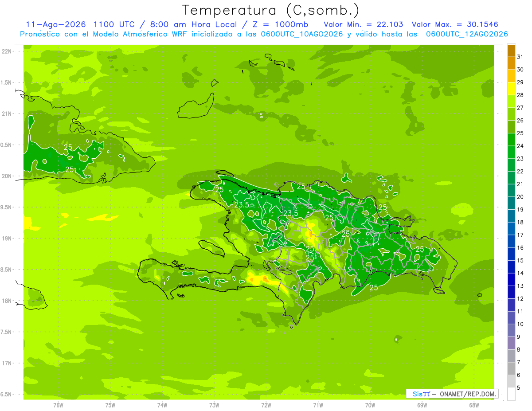Select the white swatch below the 5 label

coord(511,394)
